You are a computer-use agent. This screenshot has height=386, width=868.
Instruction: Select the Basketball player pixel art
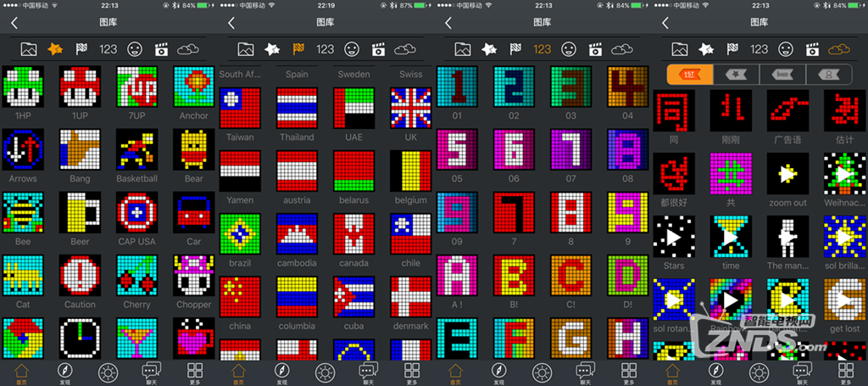click(136, 149)
